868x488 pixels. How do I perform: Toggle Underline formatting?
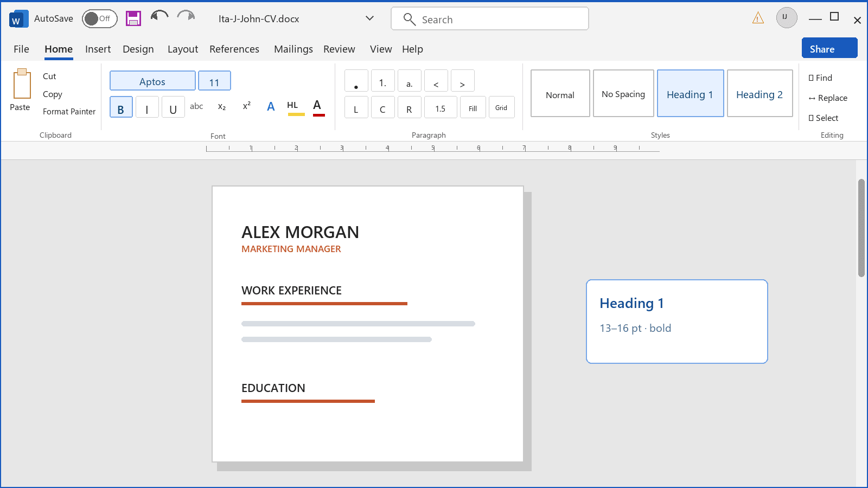(173, 107)
